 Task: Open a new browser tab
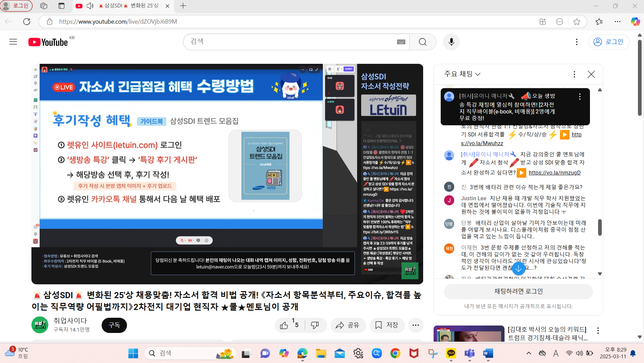183,6
